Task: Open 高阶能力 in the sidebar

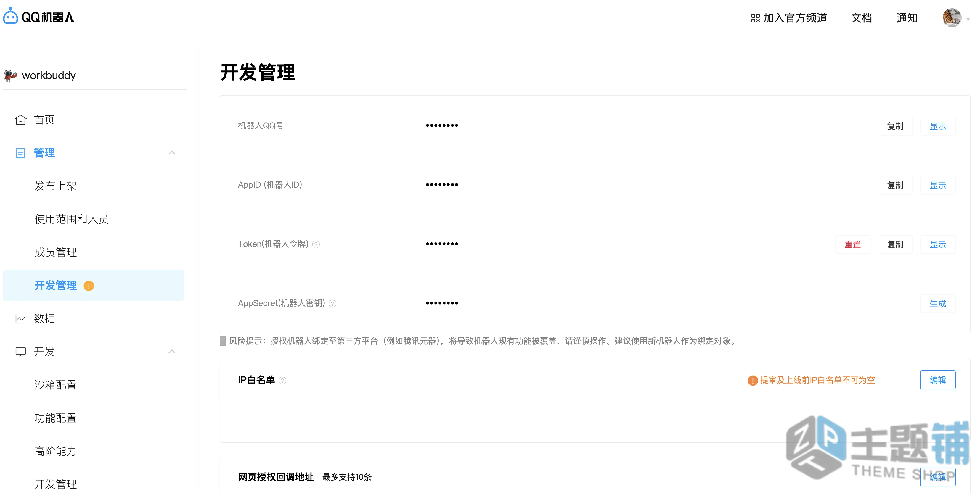Action: pyautogui.click(x=56, y=451)
